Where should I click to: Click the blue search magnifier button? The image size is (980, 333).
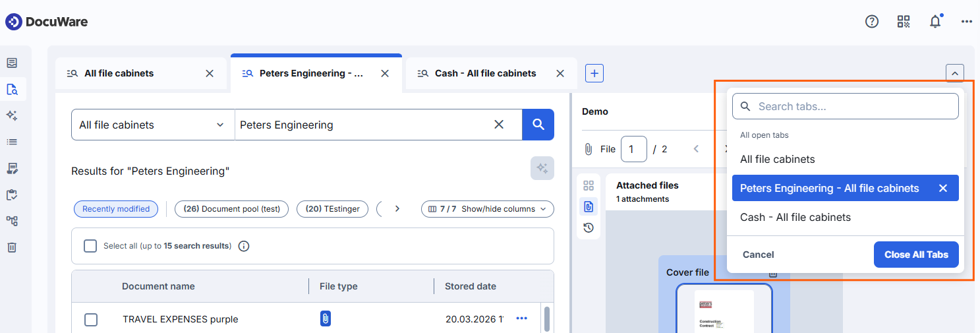tap(538, 125)
